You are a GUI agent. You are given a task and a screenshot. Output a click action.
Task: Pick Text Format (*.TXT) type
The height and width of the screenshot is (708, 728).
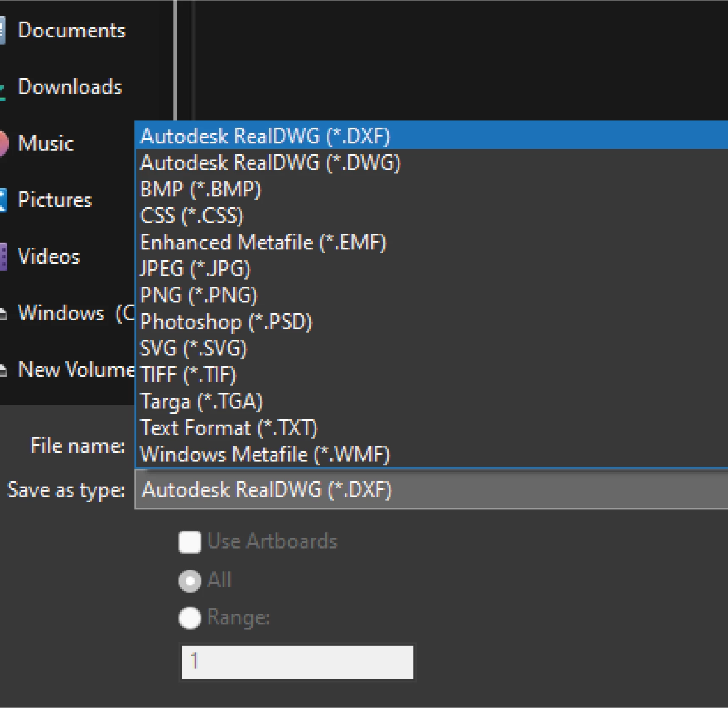(x=432, y=428)
